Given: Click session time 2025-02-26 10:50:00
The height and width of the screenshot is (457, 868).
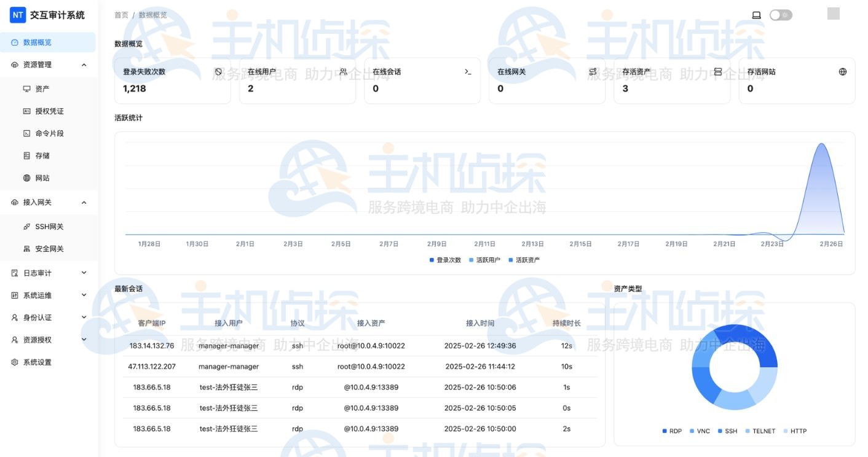Looking at the screenshot, I should 480,429.
